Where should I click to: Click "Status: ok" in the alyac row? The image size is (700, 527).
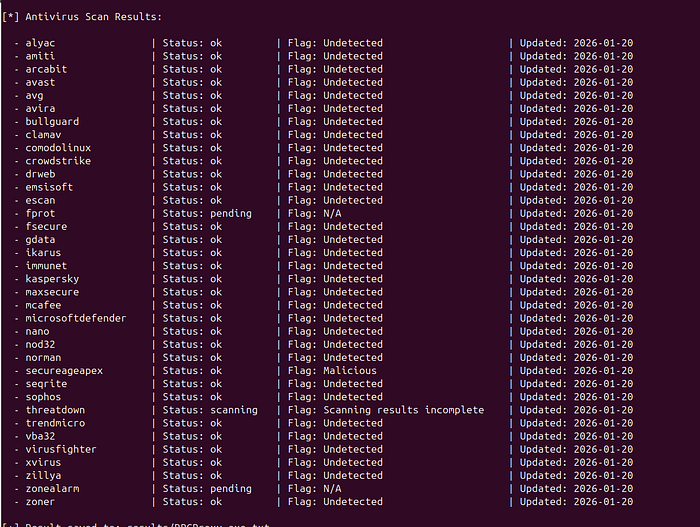click(192, 43)
